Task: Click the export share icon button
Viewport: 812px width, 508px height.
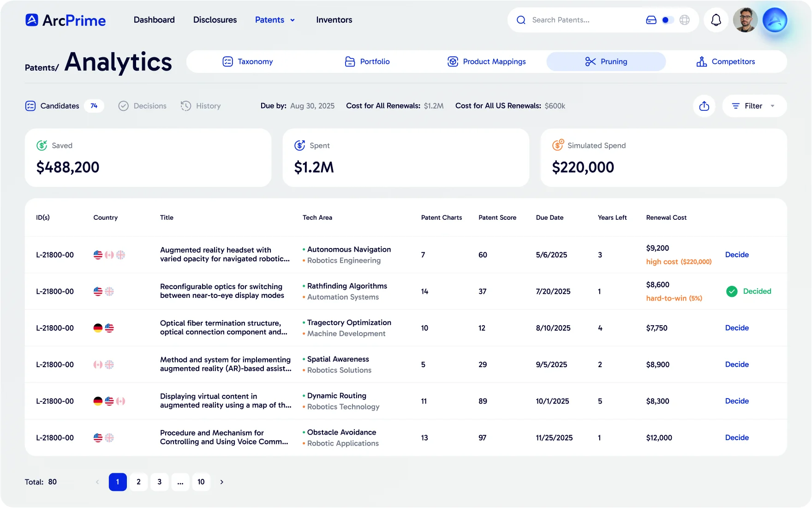Action: [704, 106]
